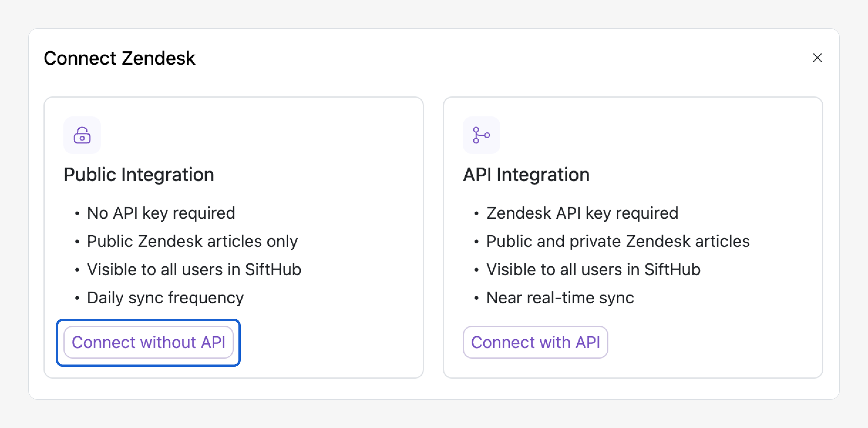This screenshot has width=868, height=428.
Task: Select the Public Integration heading
Action: click(139, 175)
